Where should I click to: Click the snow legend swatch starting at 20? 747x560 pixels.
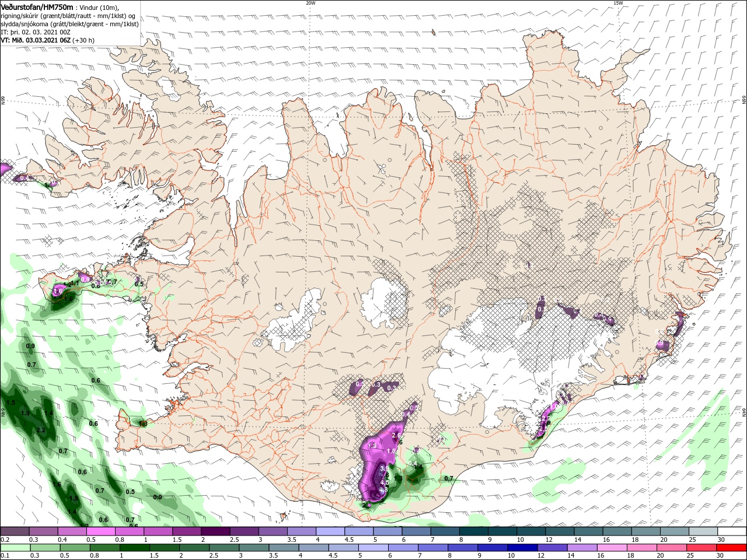675,531
